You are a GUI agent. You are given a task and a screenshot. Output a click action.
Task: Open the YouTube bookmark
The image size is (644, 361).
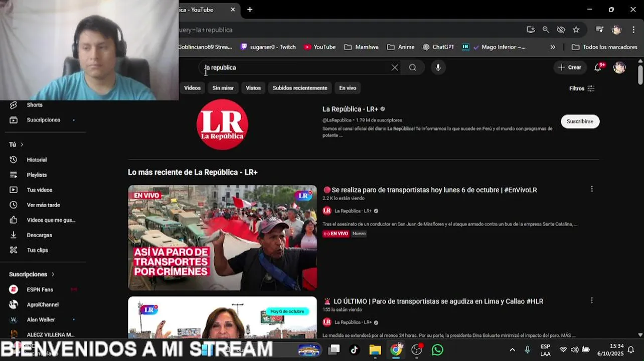click(x=319, y=47)
